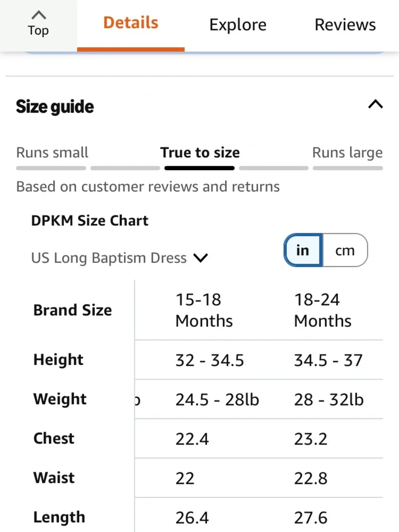Click the Brand Size row label

click(73, 310)
